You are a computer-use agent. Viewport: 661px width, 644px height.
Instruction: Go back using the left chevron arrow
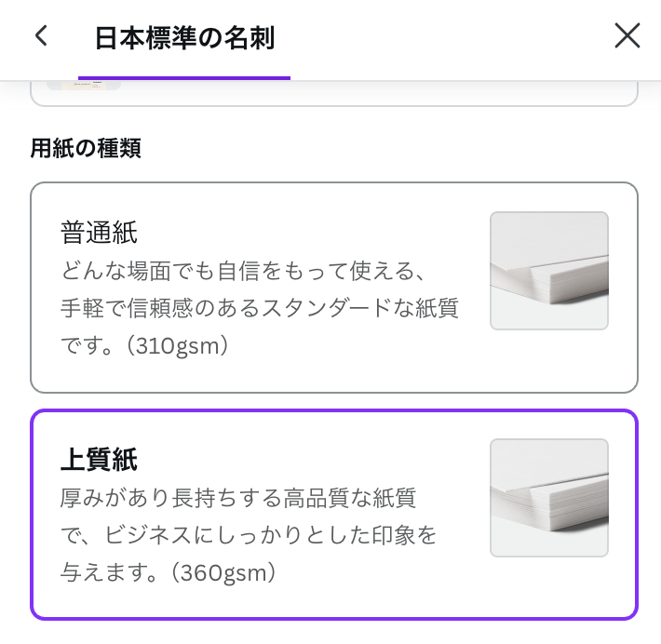tap(41, 35)
